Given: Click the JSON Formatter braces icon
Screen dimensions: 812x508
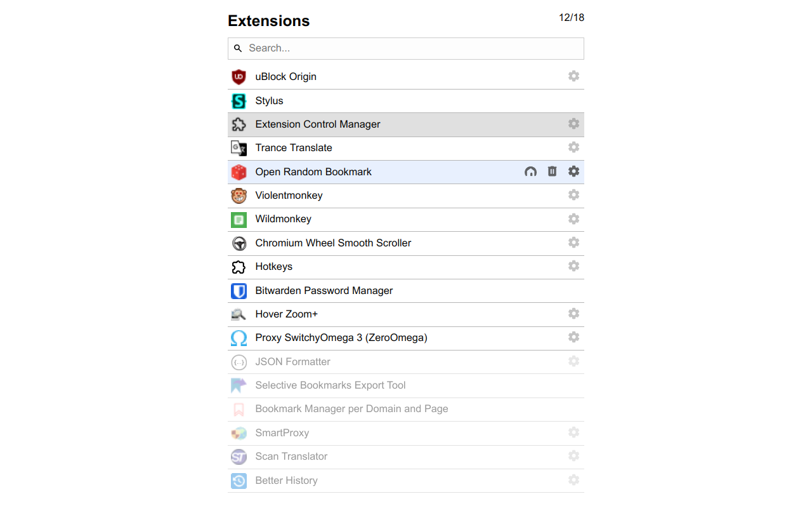Looking at the screenshot, I should [239, 362].
